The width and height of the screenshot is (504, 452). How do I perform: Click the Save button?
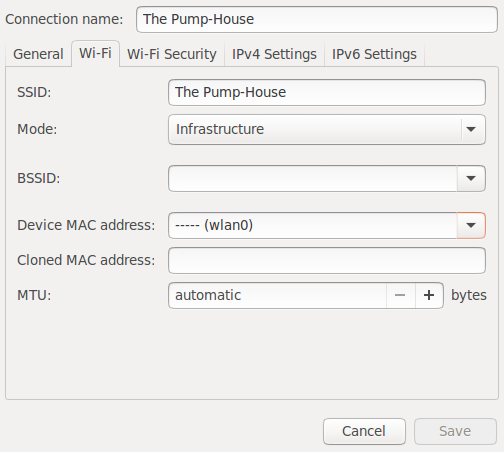pos(455,431)
